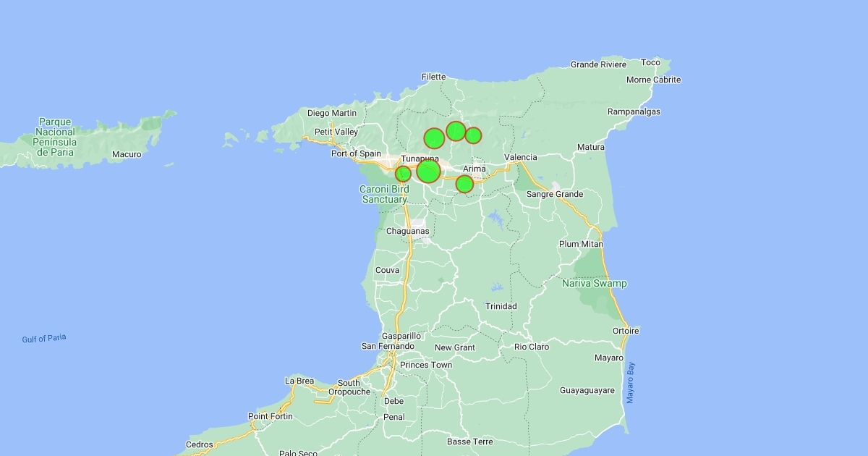
Task: Select the Chaguanas city label
Action: tap(407, 232)
